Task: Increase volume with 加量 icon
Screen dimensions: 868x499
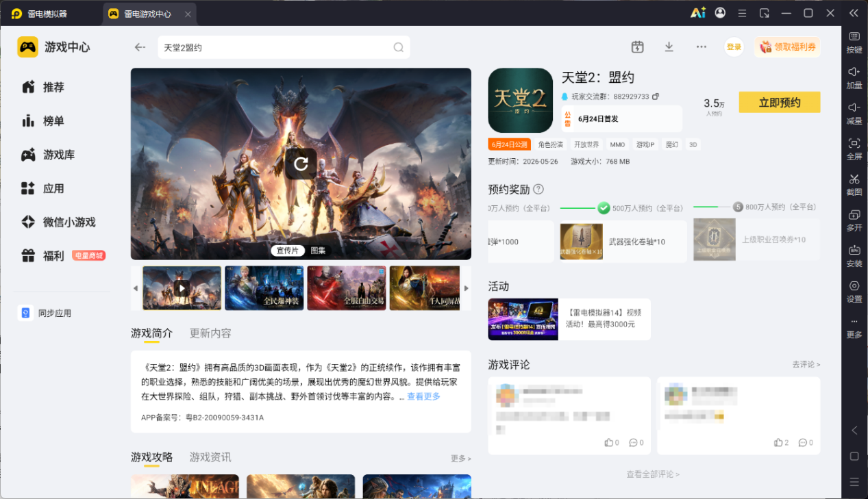Action: [x=854, y=77]
